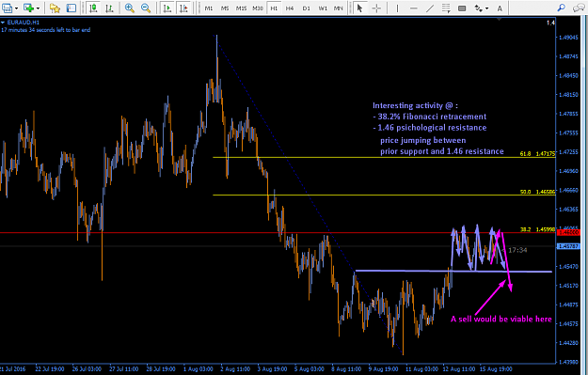The width and height of the screenshot is (588, 375).
Task: Expand the EURAUD.H1 chart menu triangle
Action: 3,23
